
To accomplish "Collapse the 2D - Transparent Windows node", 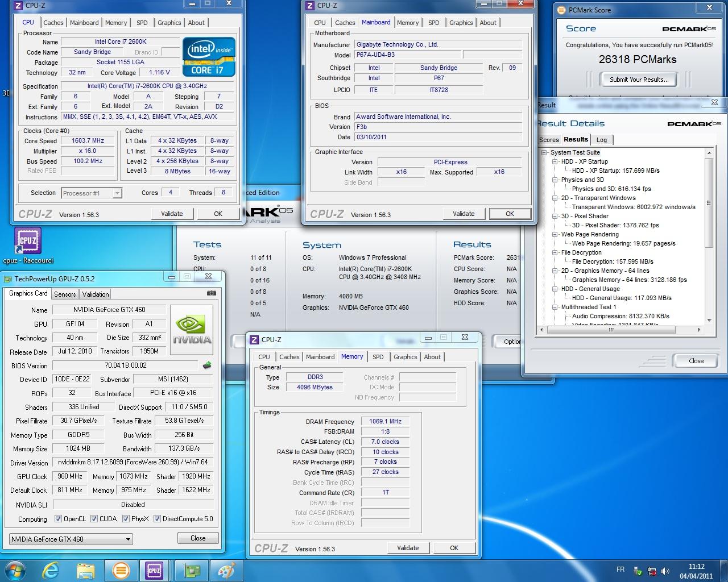I will coord(555,198).
